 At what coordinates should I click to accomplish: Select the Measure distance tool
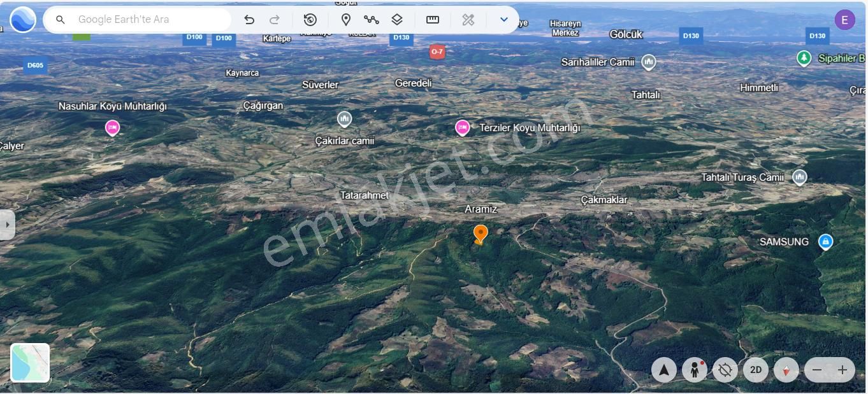coord(433,19)
